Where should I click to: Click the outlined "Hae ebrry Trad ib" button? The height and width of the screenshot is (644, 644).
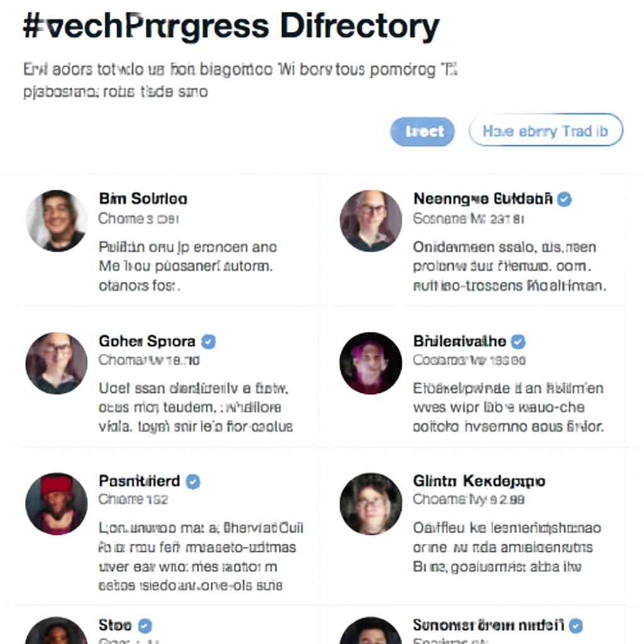click(545, 131)
